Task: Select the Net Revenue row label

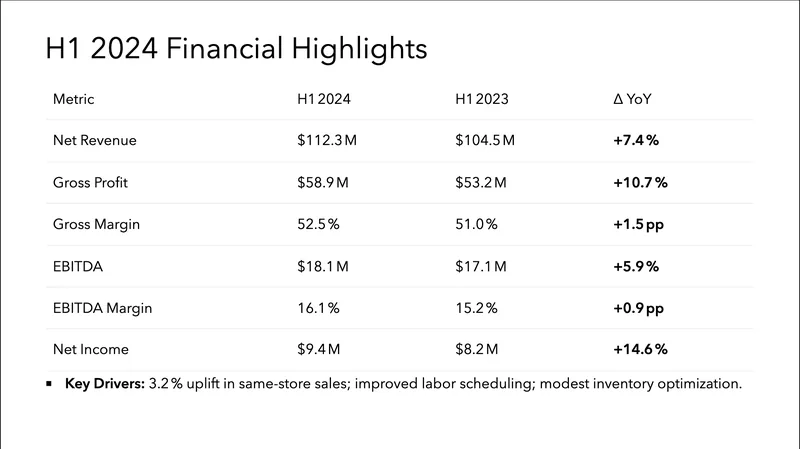Action: point(94,140)
